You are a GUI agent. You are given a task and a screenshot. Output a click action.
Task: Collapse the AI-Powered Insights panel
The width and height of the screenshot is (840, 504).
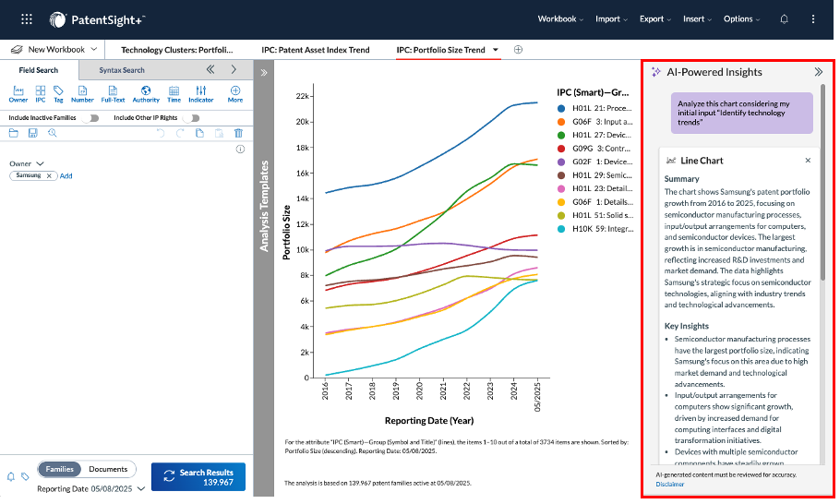tap(818, 72)
